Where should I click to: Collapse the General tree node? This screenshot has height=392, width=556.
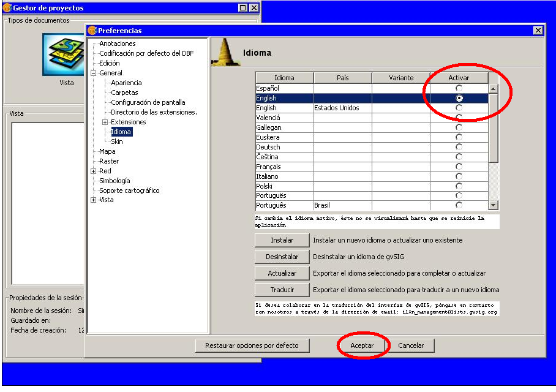click(94, 73)
